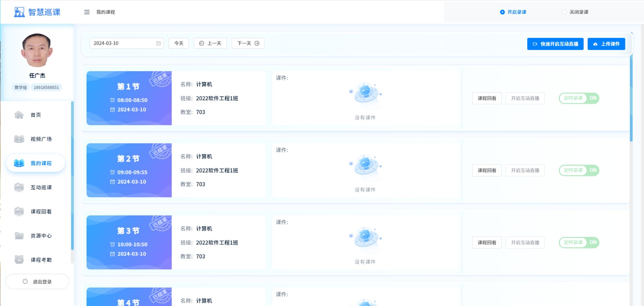Open the calendar icon in date field
This screenshot has width=644, height=306.
(159, 43)
